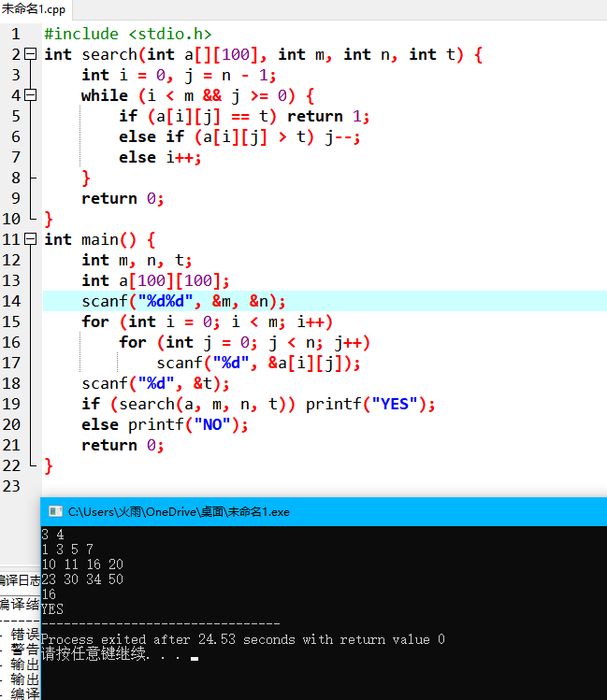This screenshot has height=700, width=607.
Task: Click line number 14 in the gutter
Action: coord(11,301)
